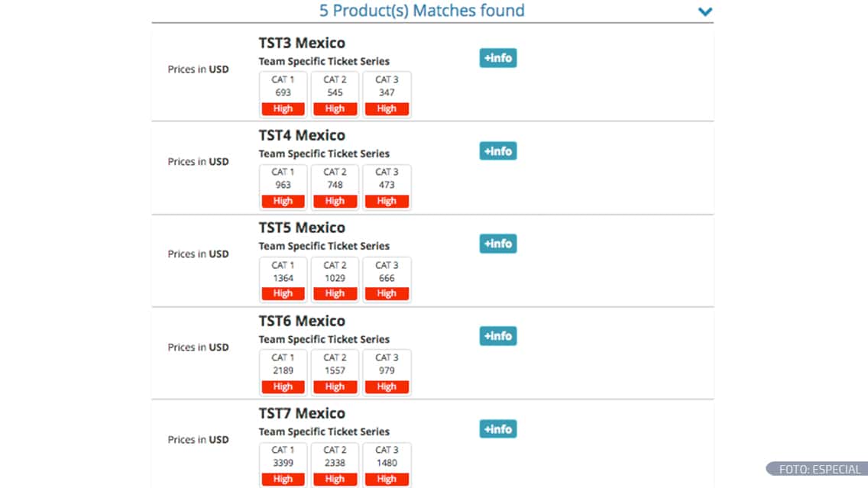Click the TST5 Mexico product title
Viewport: 868px width, 488px height.
click(x=302, y=228)
